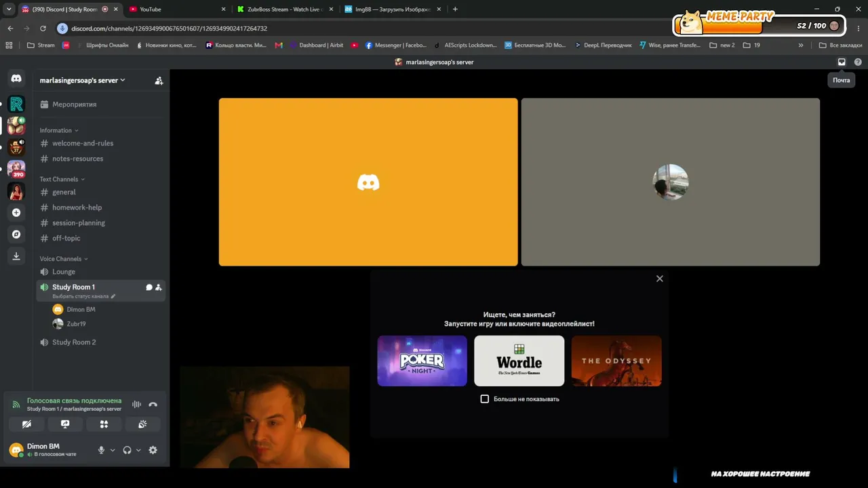This screenshot has width=868, height=488.
Task: Close the activity suggestion popup
Action: coord(660,279)
